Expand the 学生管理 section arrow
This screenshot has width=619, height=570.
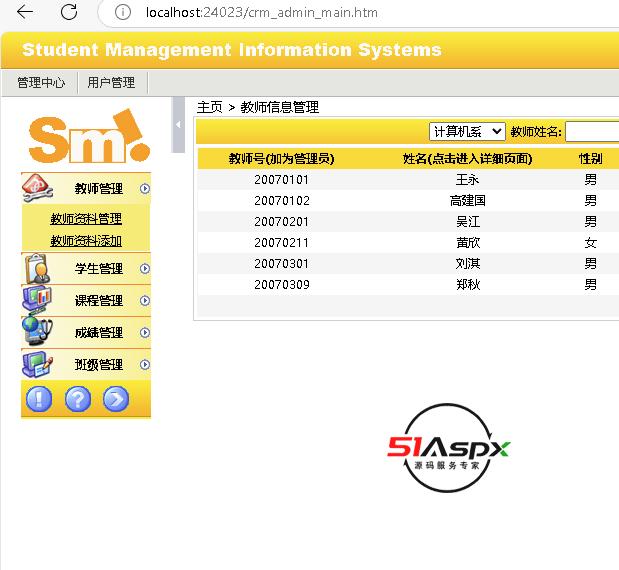(145, 268)
